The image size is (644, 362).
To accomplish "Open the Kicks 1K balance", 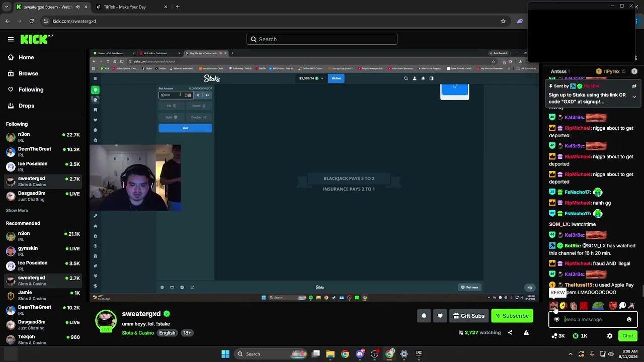I will (x=580, y=336).
